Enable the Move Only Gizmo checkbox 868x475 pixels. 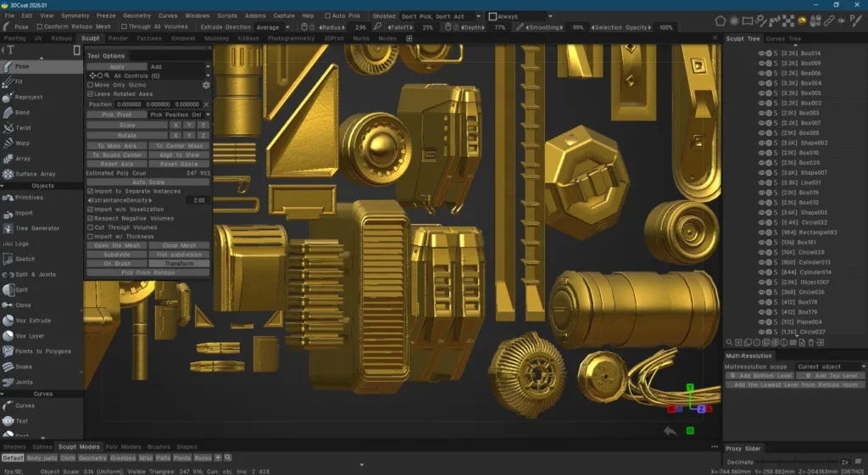click(x=91, y=85)
